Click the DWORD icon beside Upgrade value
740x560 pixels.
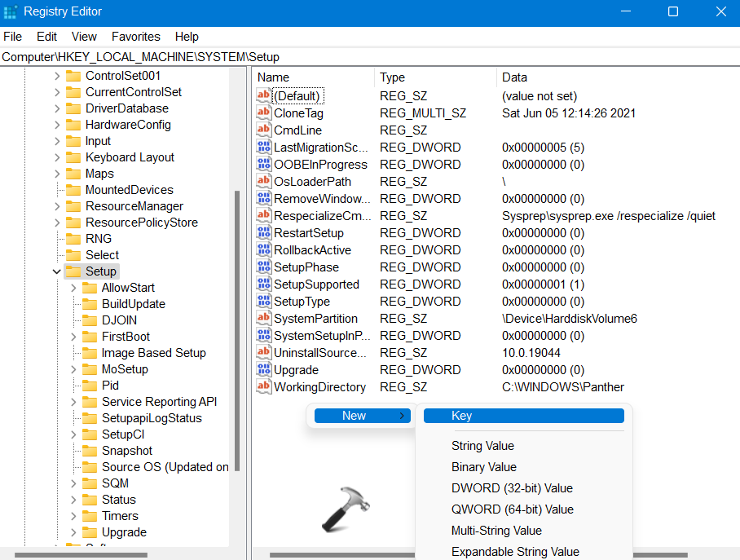(x=263, y=370)
